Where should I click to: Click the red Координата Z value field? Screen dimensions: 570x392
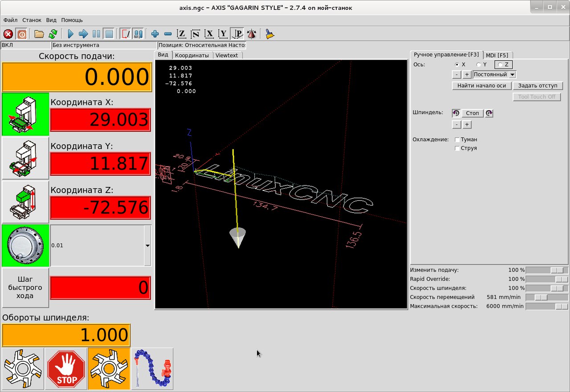[x=101, y=208]
